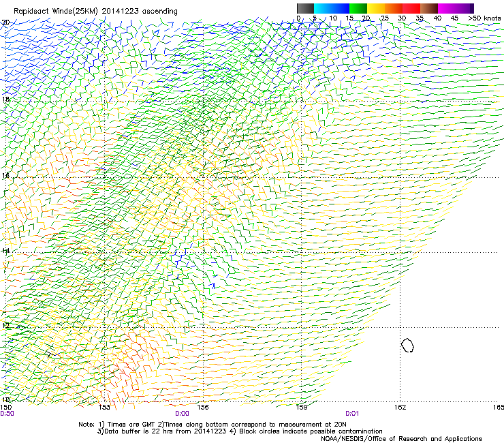Viewport: 504px width, 443px height.
Task: Click the "14" latitude axis label
Action: click(5, 251)
